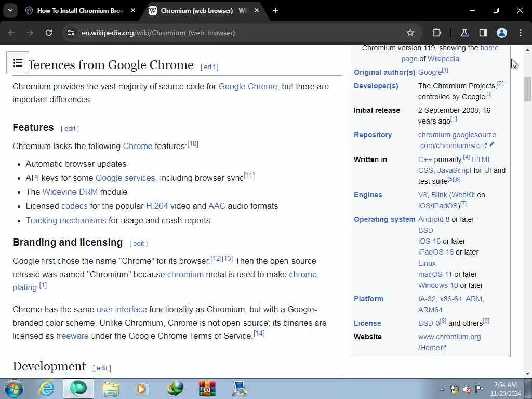Open the Action Center flag icon
532x399 pixels.
pos(479,389)
